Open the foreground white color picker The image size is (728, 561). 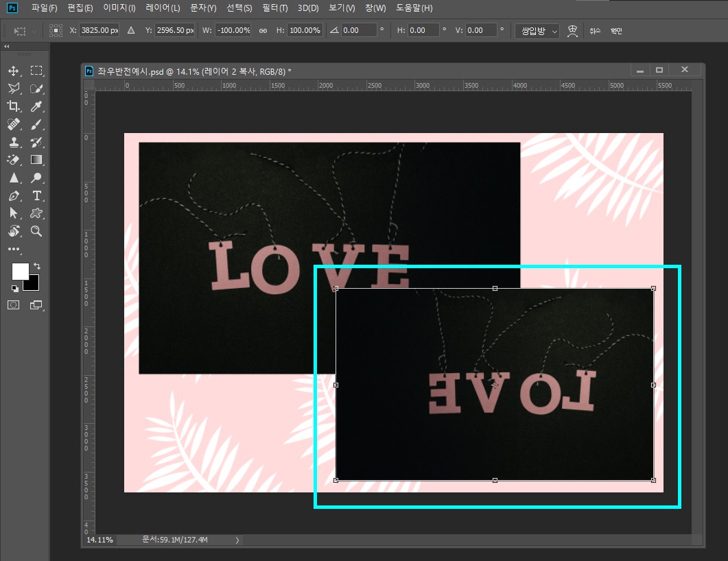click(20, 271)
